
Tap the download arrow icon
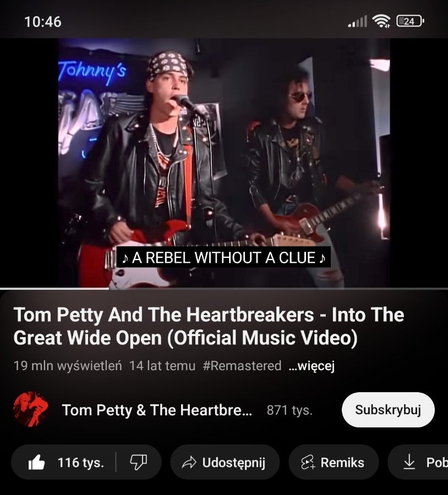409,462
